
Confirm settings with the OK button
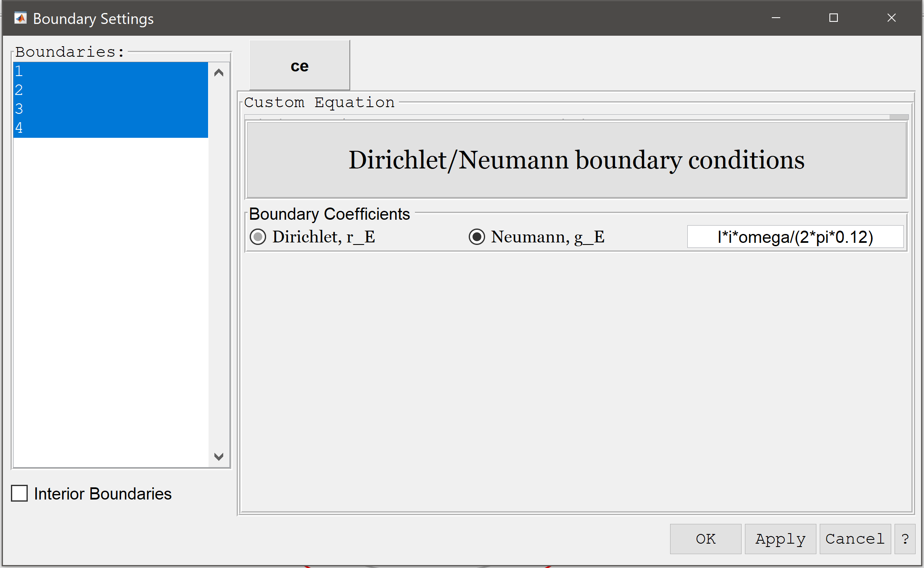tap(705, 539)
